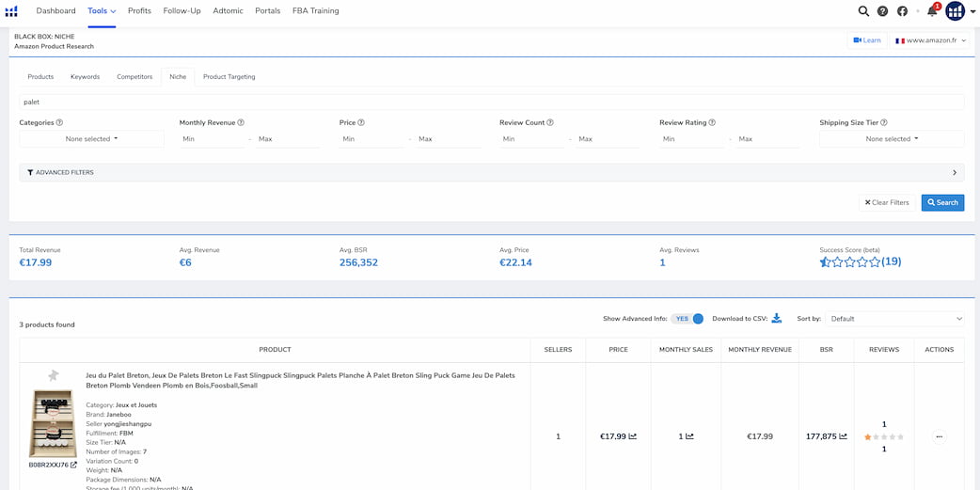Click the Facebook icon in header
This screenshot has height=490, width=980.
point(902,10)
